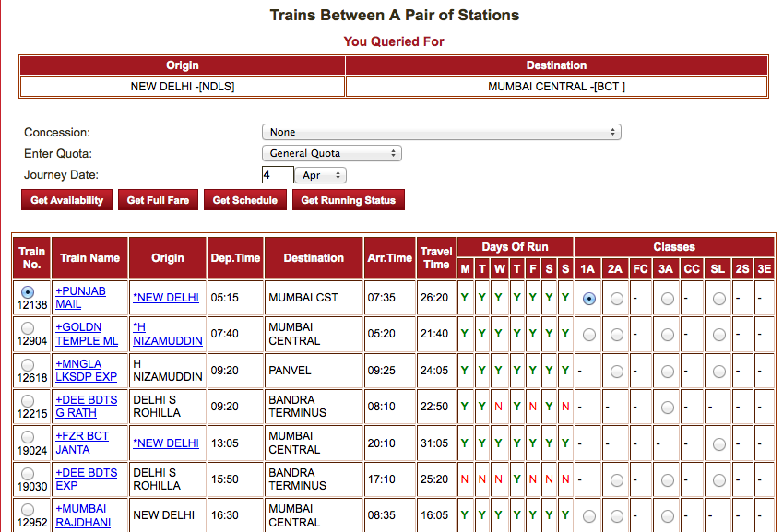Open the General Quota dropdown
Image resolution: width=783 pixels, height=532 pixels.
pyautogui.click(x=332, y=153)
